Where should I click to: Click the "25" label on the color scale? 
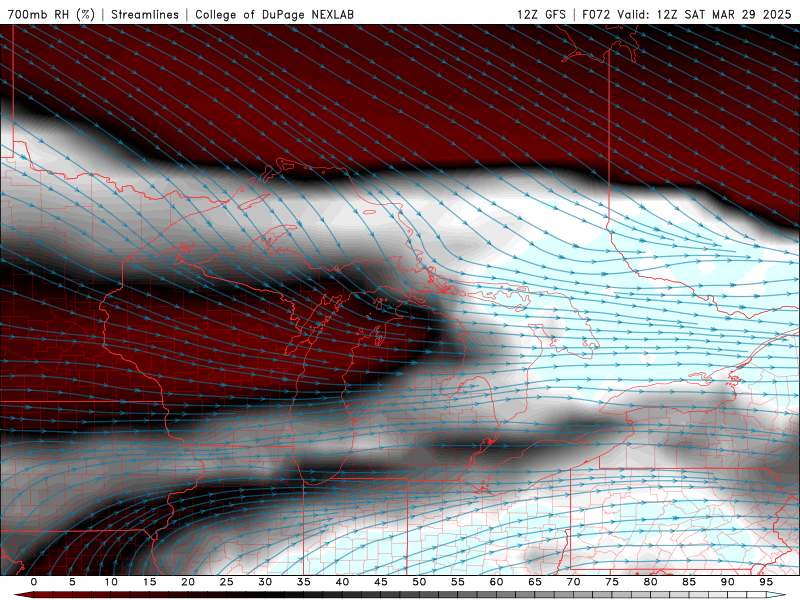point(227,582)
